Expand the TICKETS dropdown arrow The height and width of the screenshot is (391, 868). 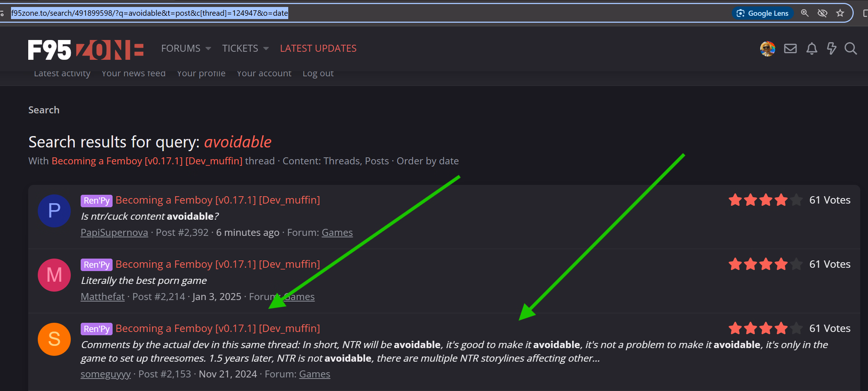pos(266,48)
